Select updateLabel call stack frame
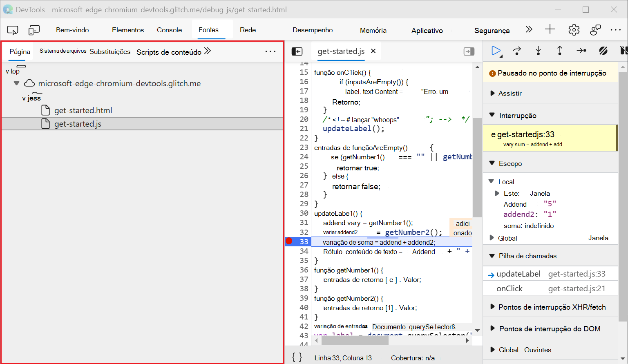The width and height of the screenshot is (628, 364). click(x=550, y=274)
